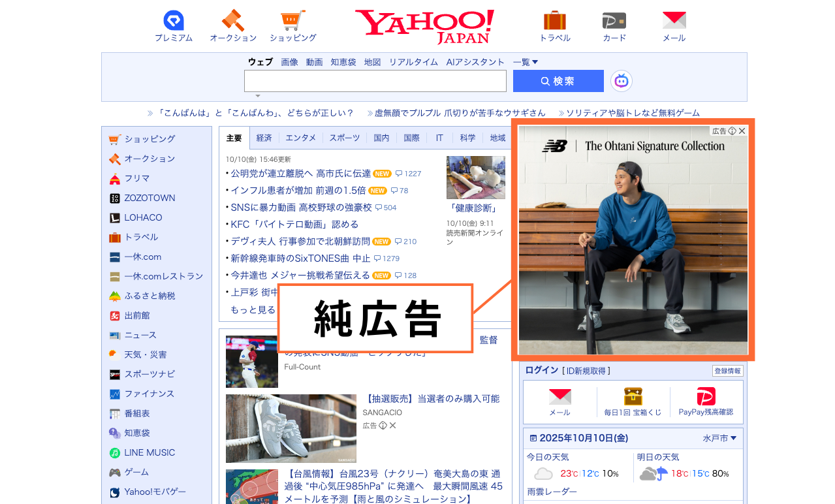
Task: Click the スポーツナビ sidebar icon
Action: 115,374
